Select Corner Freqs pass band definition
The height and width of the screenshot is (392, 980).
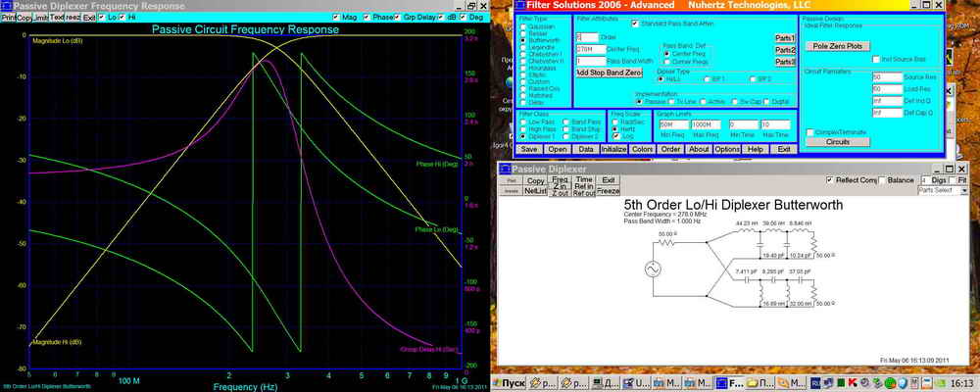[x=667, y=62]
